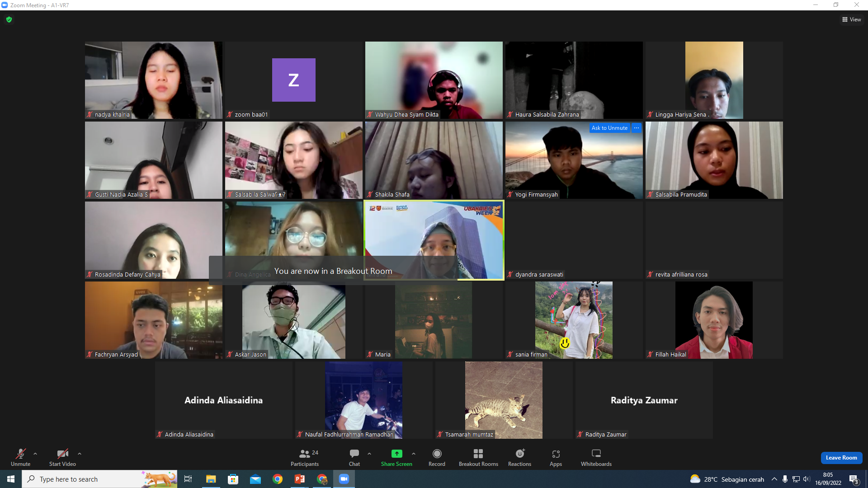Select nadya khairia's video tile
868x488 pixels.
154,80
